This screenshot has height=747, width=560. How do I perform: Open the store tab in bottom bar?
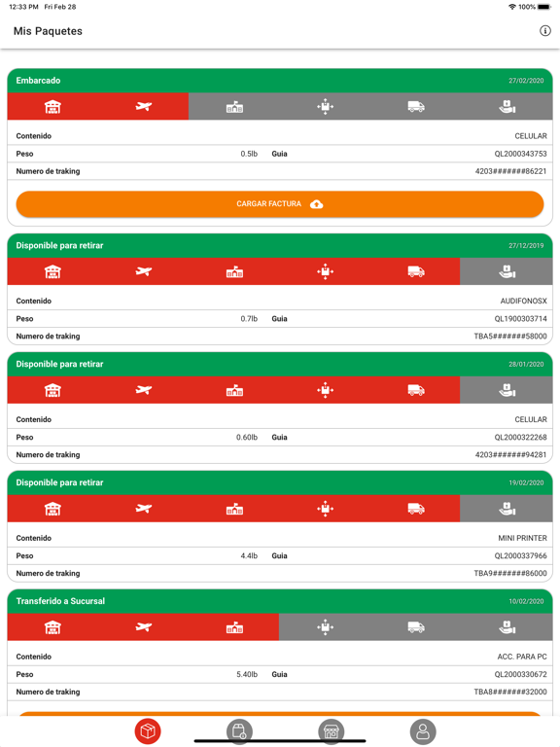click(x=331, y=731)
